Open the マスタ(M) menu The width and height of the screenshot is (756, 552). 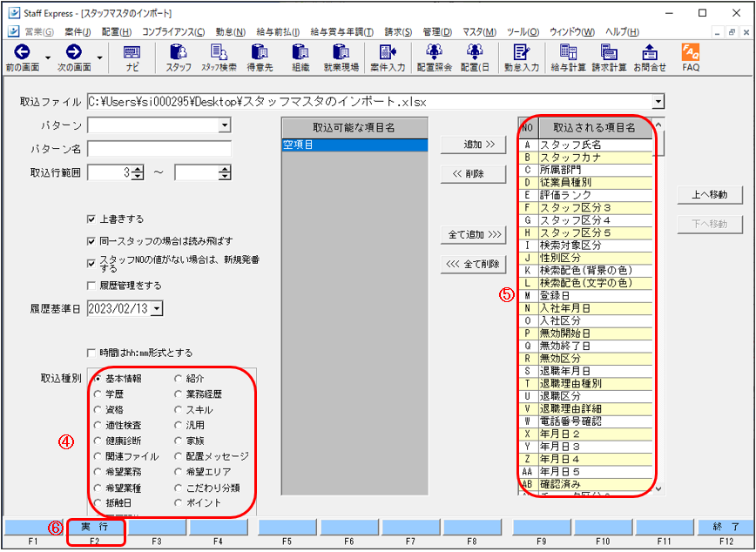tap(479, 32)
